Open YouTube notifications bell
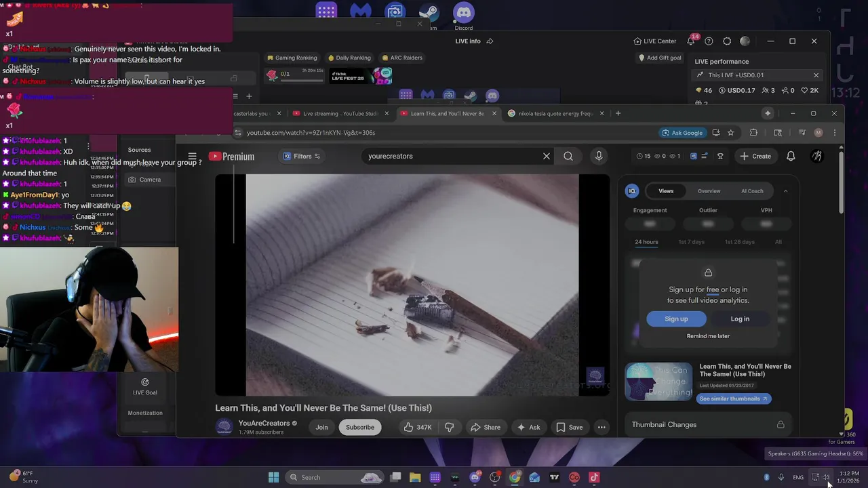This screenshot has height=488, width=868. click(x=791, y=156)
